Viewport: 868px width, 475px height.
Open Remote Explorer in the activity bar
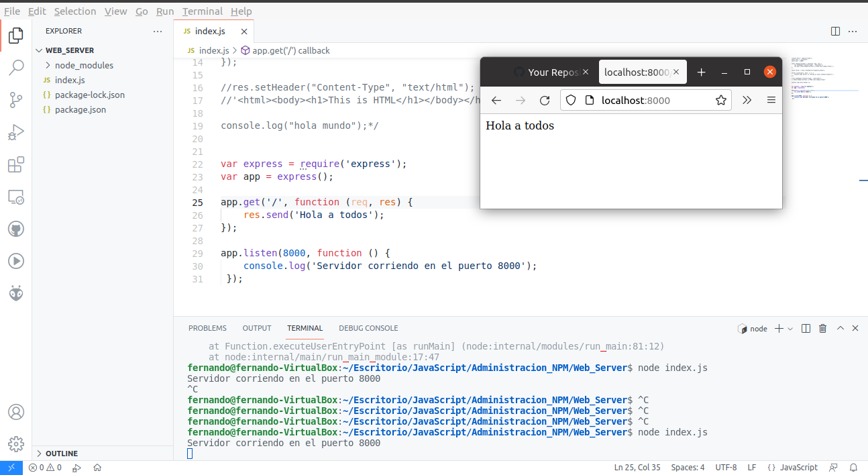(x=15, y=197)
